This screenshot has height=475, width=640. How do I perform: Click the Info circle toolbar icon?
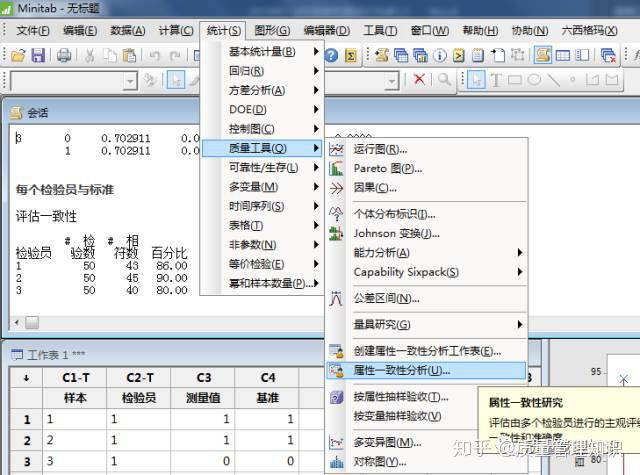440,55
